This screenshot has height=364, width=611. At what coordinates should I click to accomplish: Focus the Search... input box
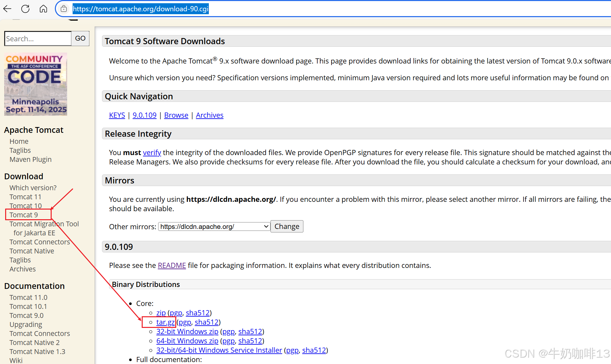click(38, 39)
